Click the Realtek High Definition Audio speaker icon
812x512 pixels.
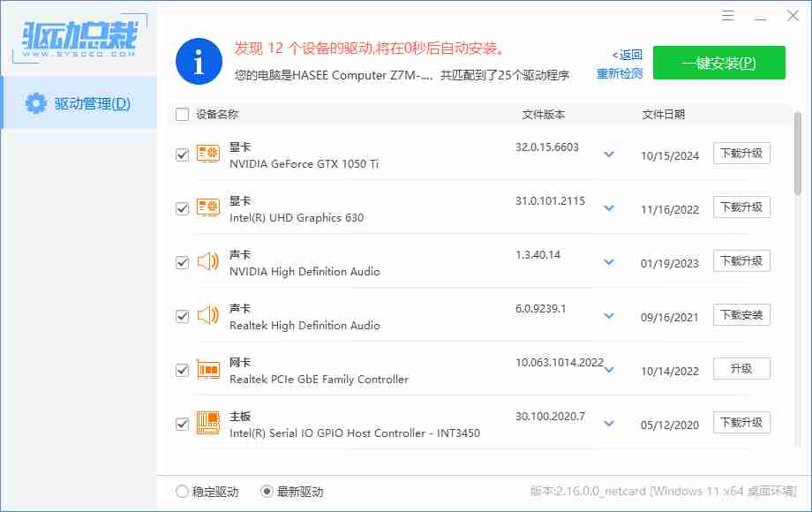point(207,316)
